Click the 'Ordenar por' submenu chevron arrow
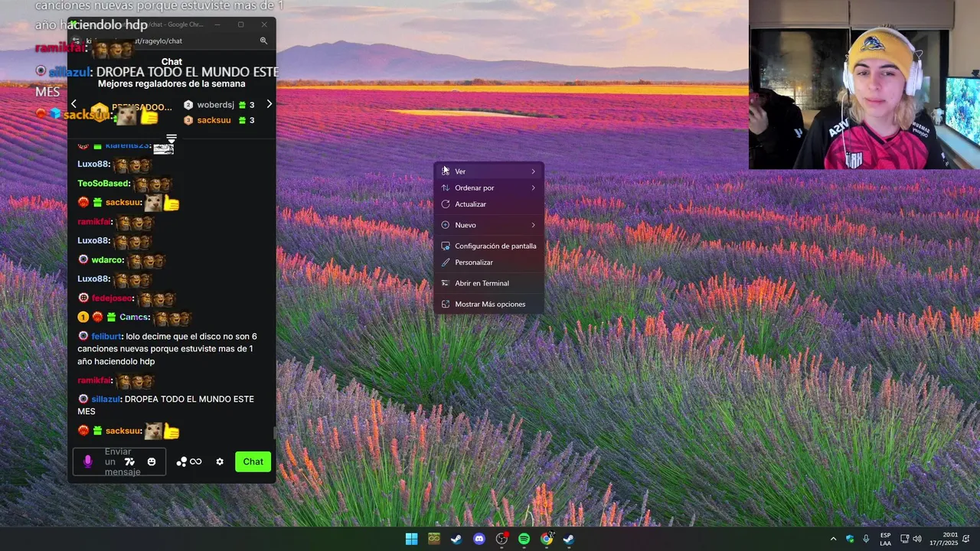The image size is (980, 551). tap(533, 187)
